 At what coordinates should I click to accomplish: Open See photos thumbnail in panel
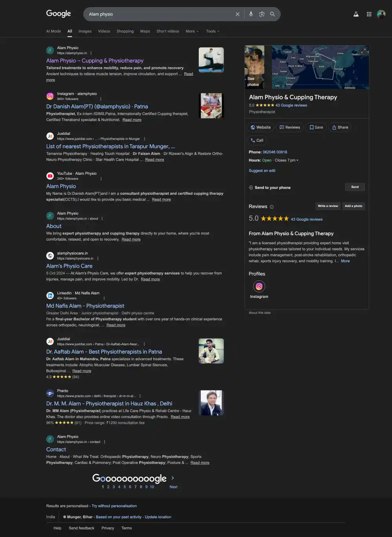coord(254,67)
